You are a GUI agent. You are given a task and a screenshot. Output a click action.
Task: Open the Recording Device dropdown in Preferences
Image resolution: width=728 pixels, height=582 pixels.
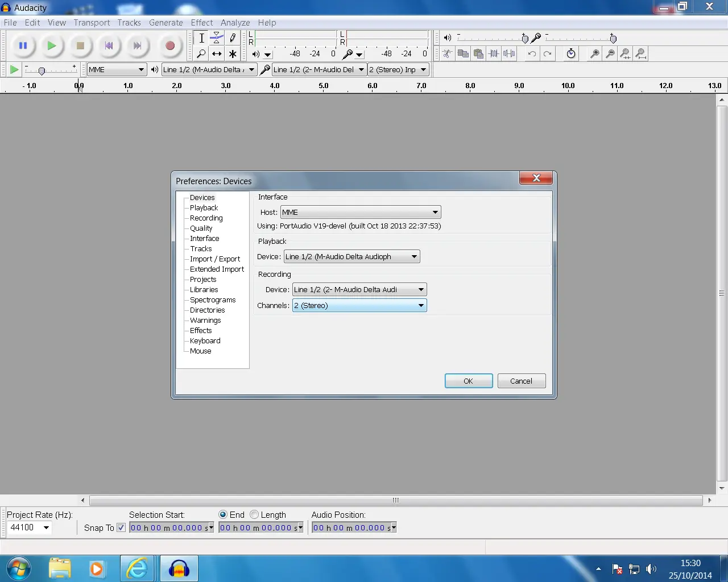(359, 289)
